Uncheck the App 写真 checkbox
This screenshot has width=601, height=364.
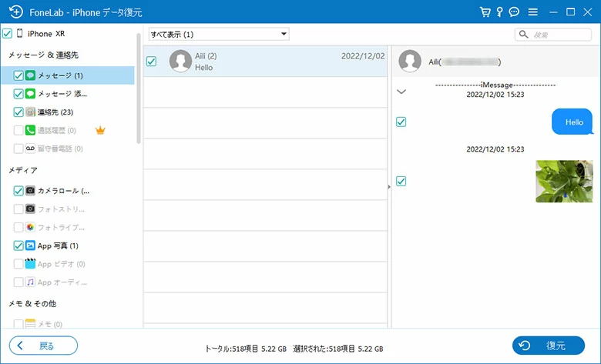[18, 245]
